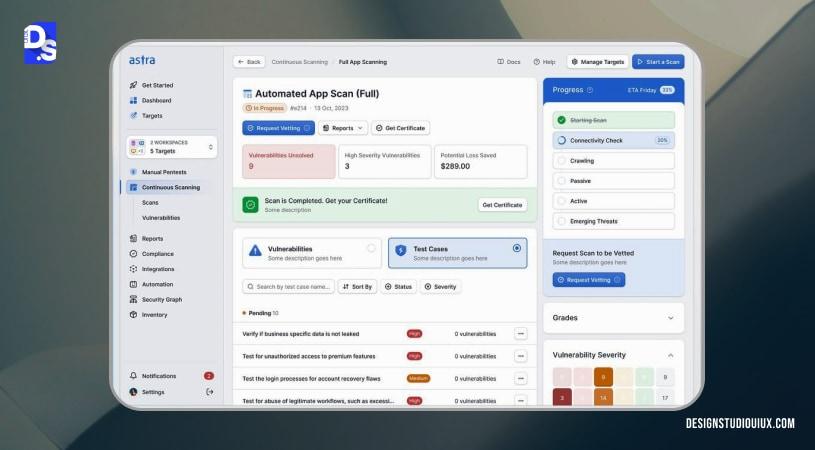Click the dark red severity cell showing 3
This screenshot has width=815, height=450.
562,398
